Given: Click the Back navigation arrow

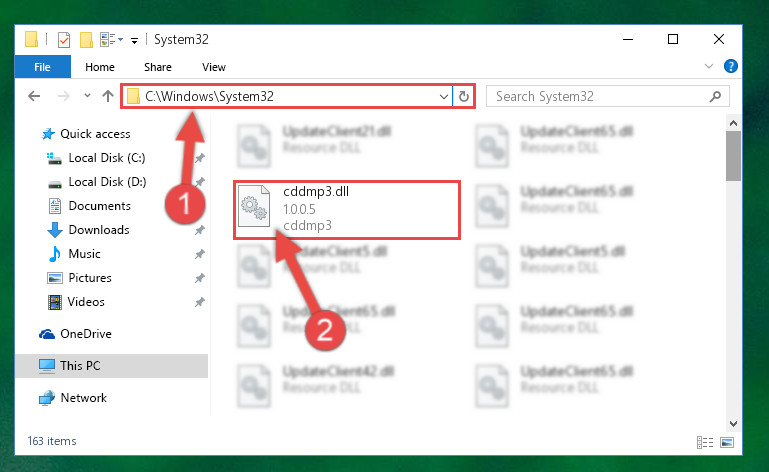Looking at the screenshot, I should (x=34, y=96).
